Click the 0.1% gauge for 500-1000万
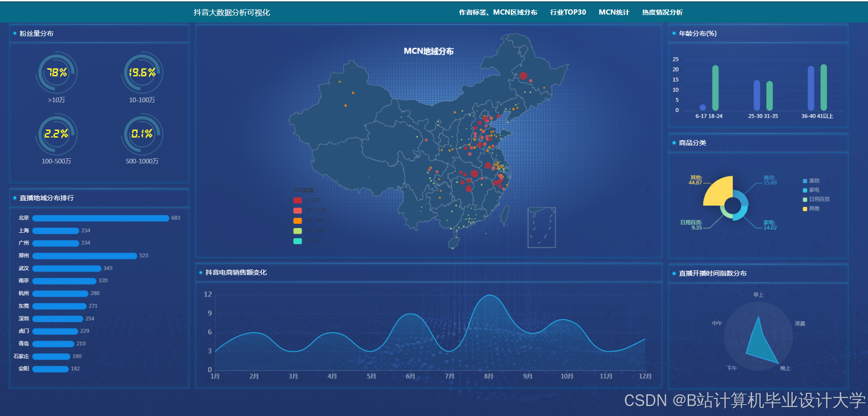The height and width of the screenshot is (416, 868). (x=142, y=134)
